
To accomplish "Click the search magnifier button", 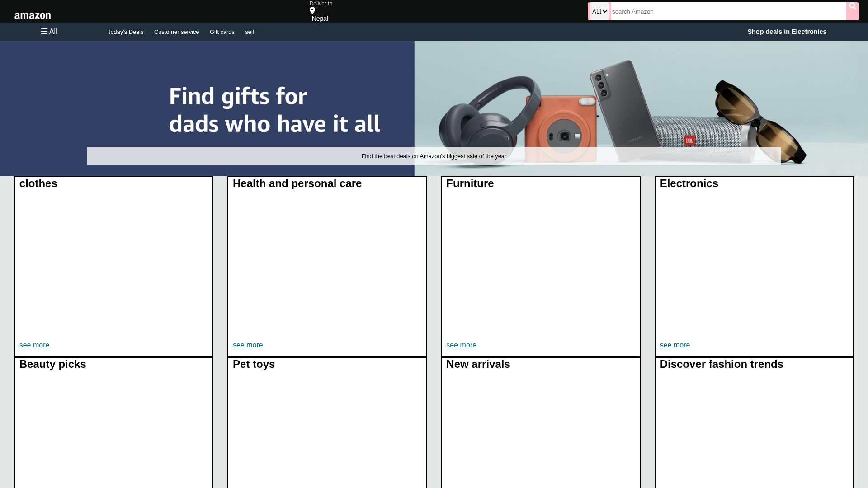I will (x=852, y=11).
